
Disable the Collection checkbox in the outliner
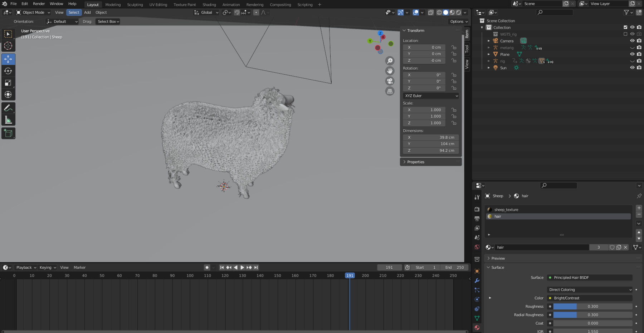pyautogui.click(x=625, y=27)
